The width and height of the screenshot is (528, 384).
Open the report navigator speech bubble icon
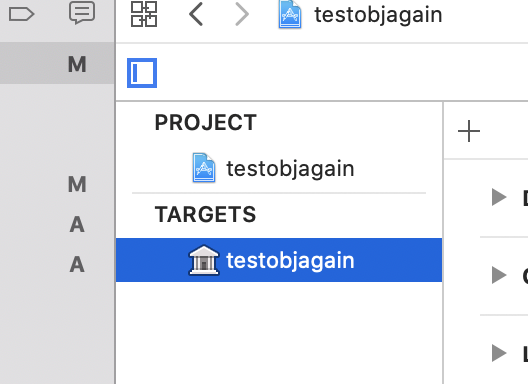[82, 13]
